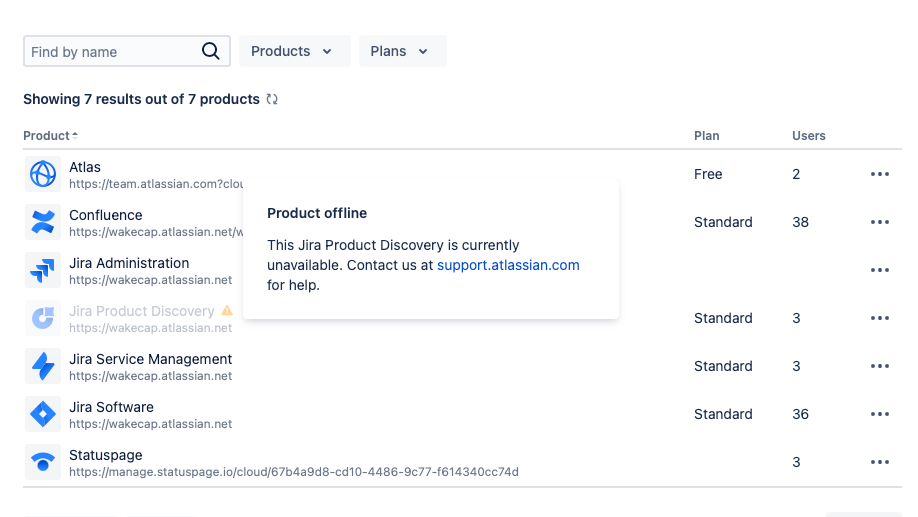Click Atlas Free plan cell
Image resolution: width=918 pixels, height=517 pixels.
tap(708, 174)
